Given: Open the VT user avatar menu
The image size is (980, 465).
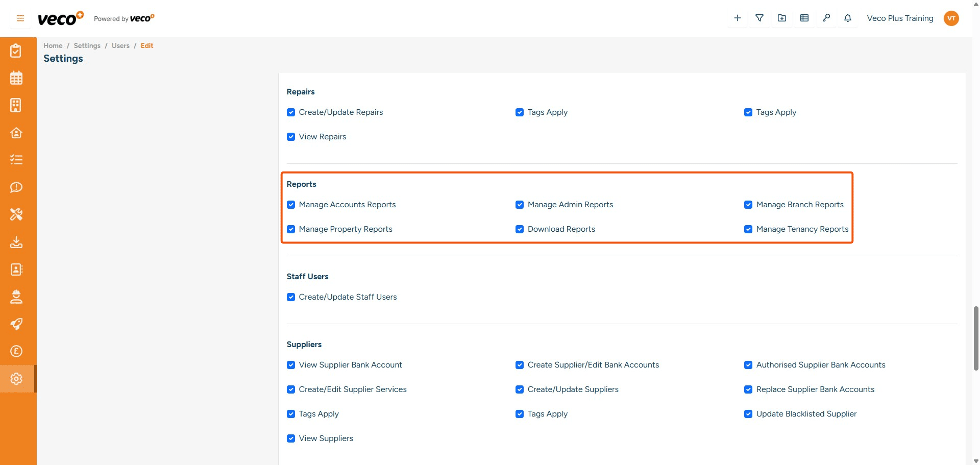Looking at the screenshot, I should 951,18.
